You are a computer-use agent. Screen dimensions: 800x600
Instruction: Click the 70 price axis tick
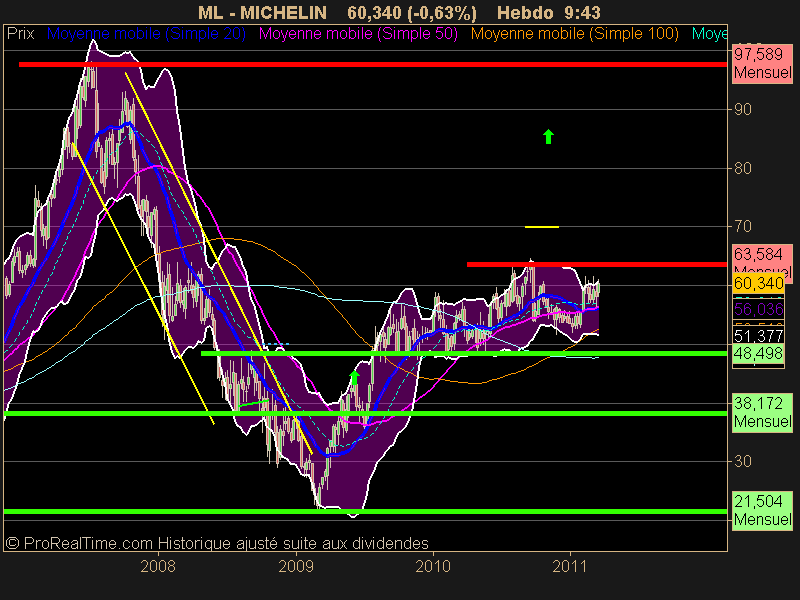pyautogui.click(x=743, y=227)
